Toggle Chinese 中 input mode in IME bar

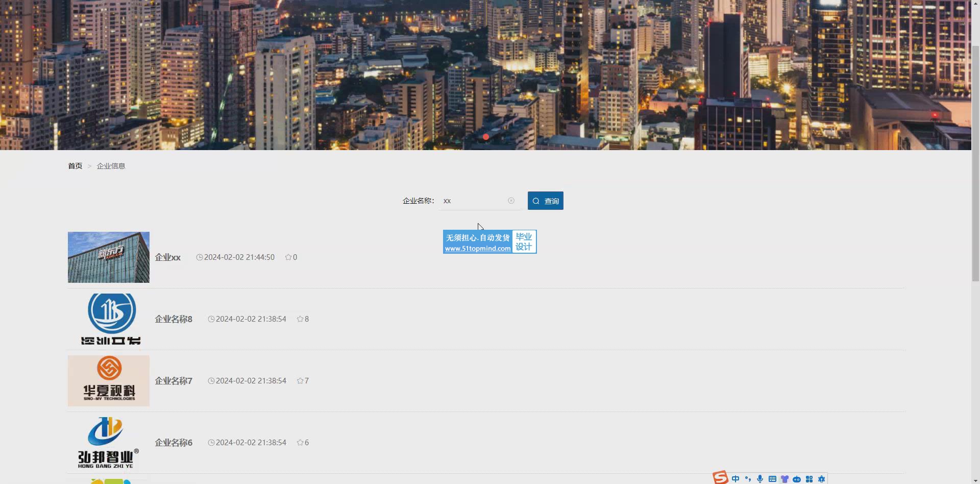coord(736,479)
